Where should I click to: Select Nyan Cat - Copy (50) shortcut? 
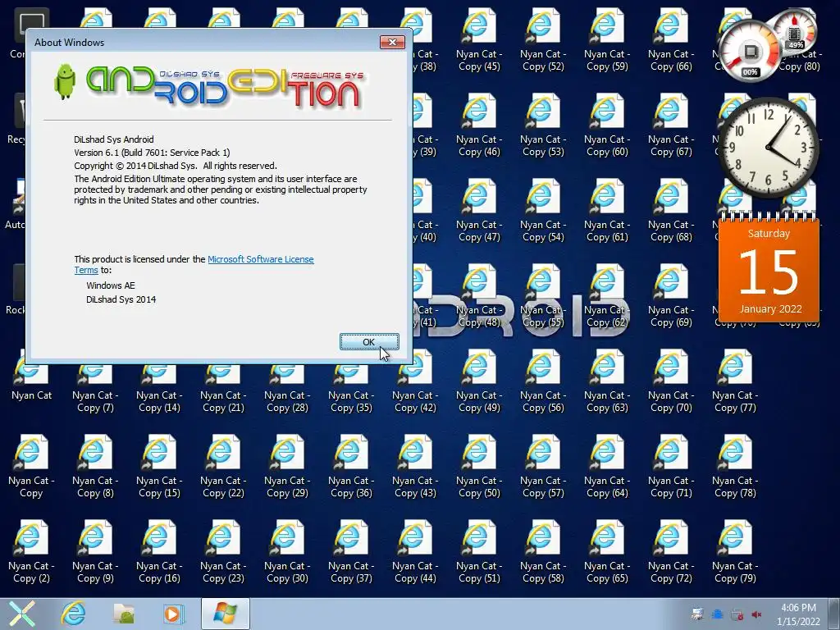click(479, 467)
